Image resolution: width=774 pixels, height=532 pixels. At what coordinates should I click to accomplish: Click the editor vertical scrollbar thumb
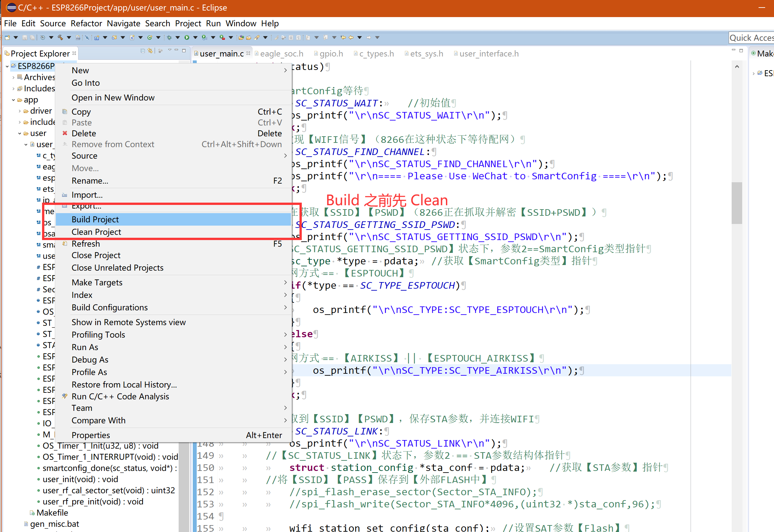736,203
